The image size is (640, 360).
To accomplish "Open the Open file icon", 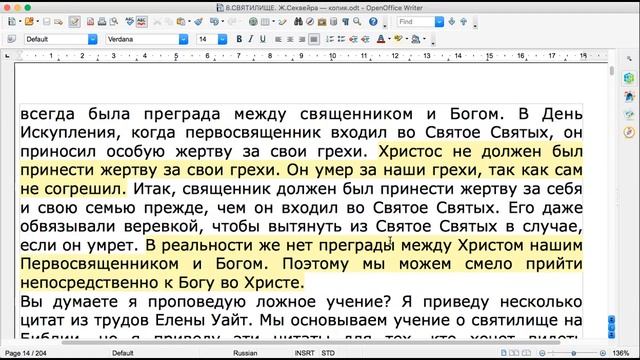I will click(x=29, y=22).
